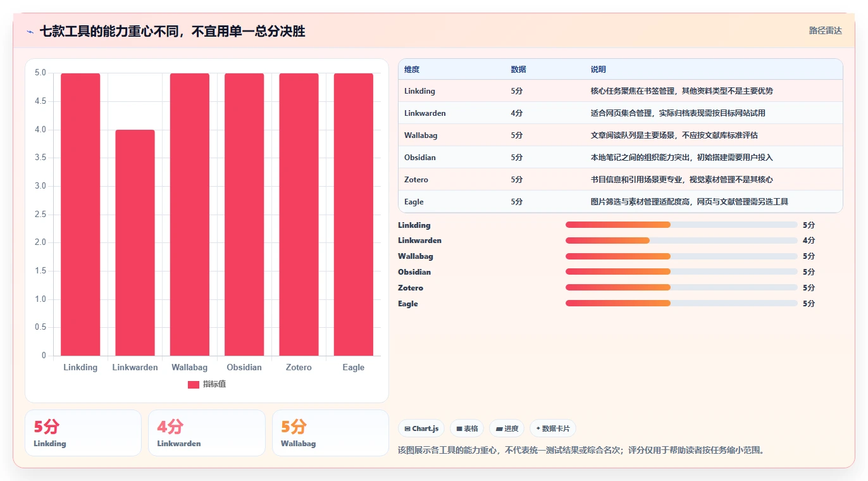
Task: Click the 2.5 tick on the y-axis
Action: (40, 215)
